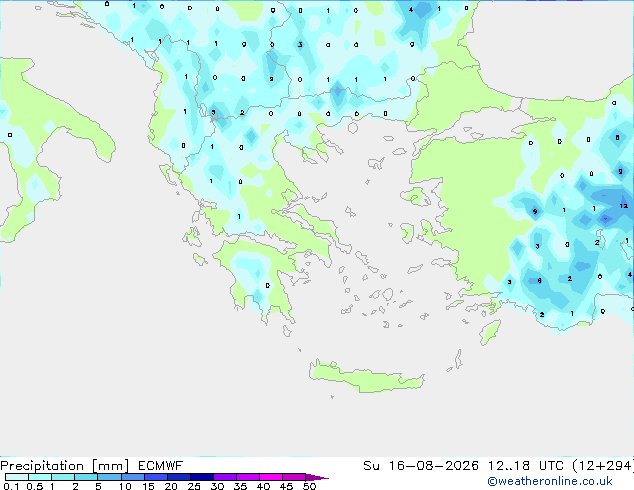The width and height of the screenshot is (634, 490).
Task: Pick the 10–15 mm blue legend swatch
Action: point(133,477)
